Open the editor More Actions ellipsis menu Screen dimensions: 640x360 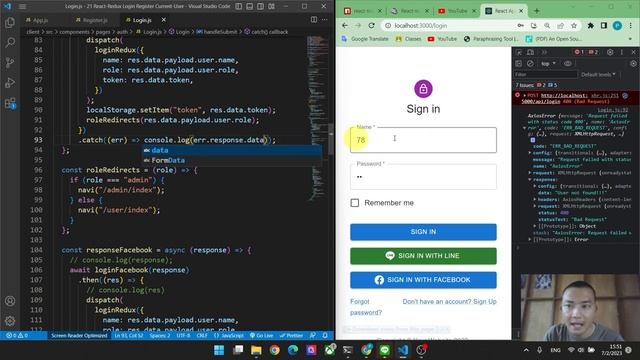click(324, 20)
